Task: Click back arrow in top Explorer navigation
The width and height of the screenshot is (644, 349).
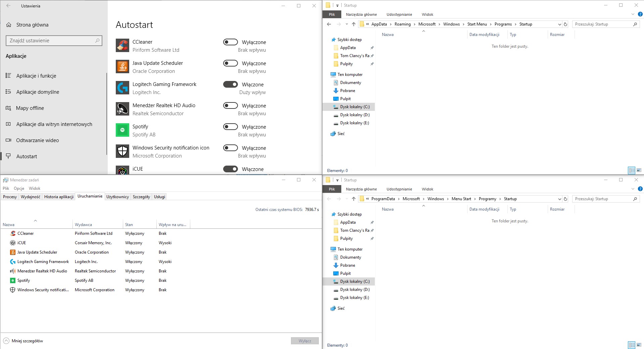Action: coord(329,24)
